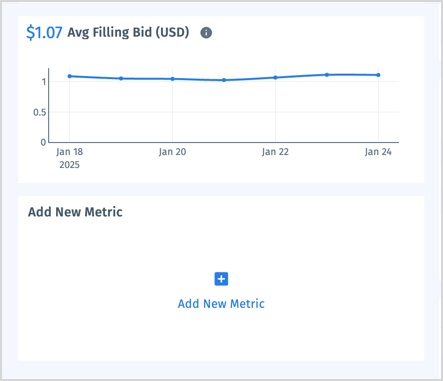Click the Jan 20 x-axis label
443x381 pixels.
point(172,152)
